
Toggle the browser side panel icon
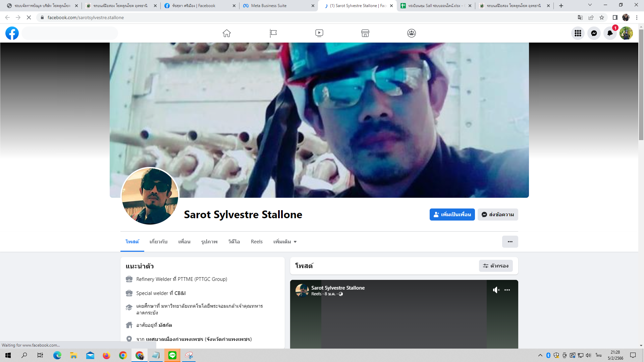tap(615, 17)
